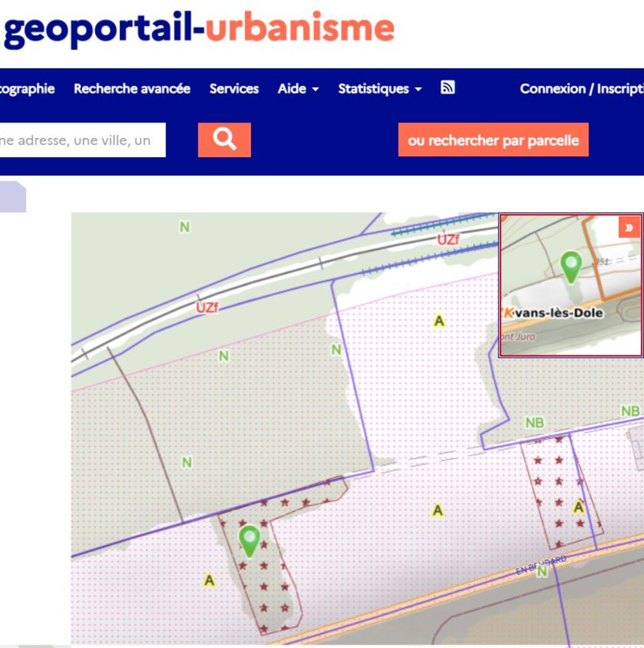Click the green N label on EN BEDDARD road
This screenshot has width=644, height=648.
coord(542,571)
